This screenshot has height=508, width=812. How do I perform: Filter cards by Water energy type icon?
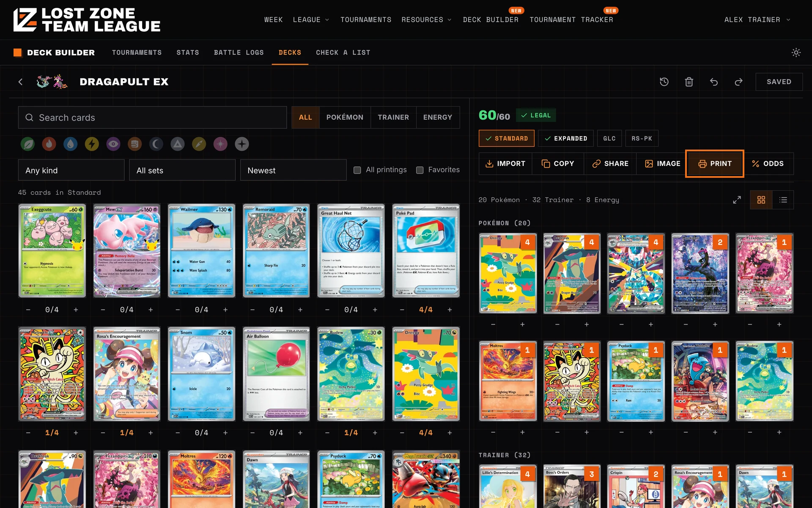click(71, 144)
